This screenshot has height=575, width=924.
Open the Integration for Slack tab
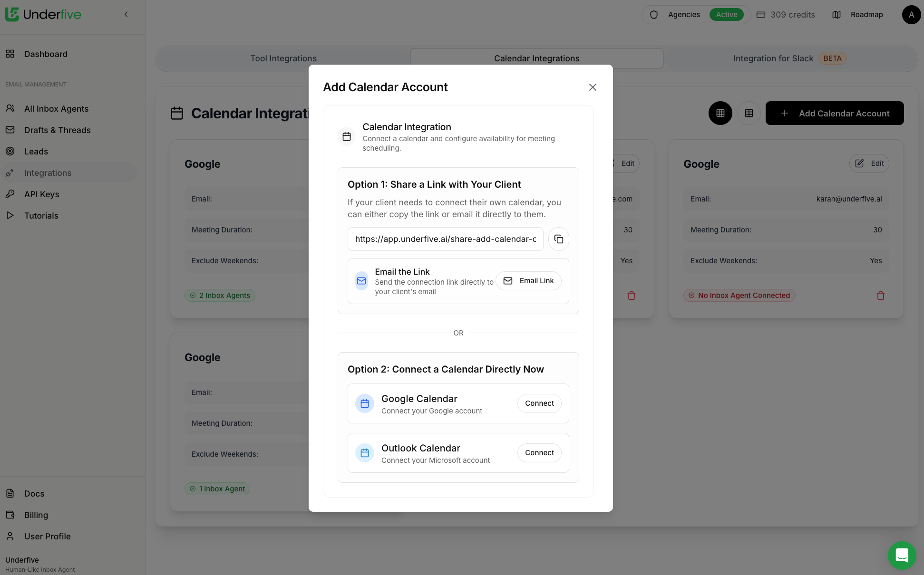tap(773, 58)
